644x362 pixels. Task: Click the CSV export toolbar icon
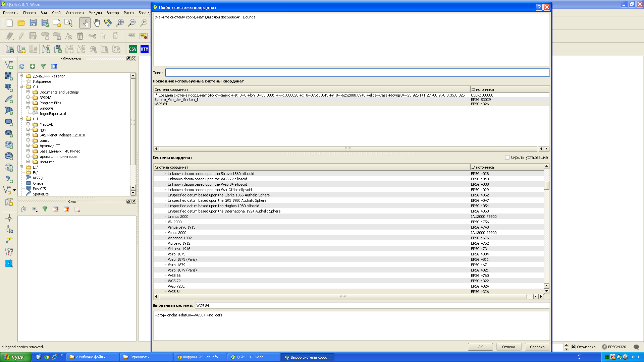(133, 49)
